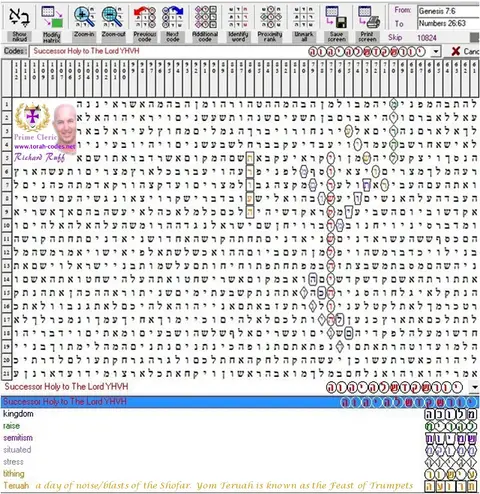Click the Modify matrix label button
Image resolution: width=480 pixels, height=494 pixels.
pos(51,37)
